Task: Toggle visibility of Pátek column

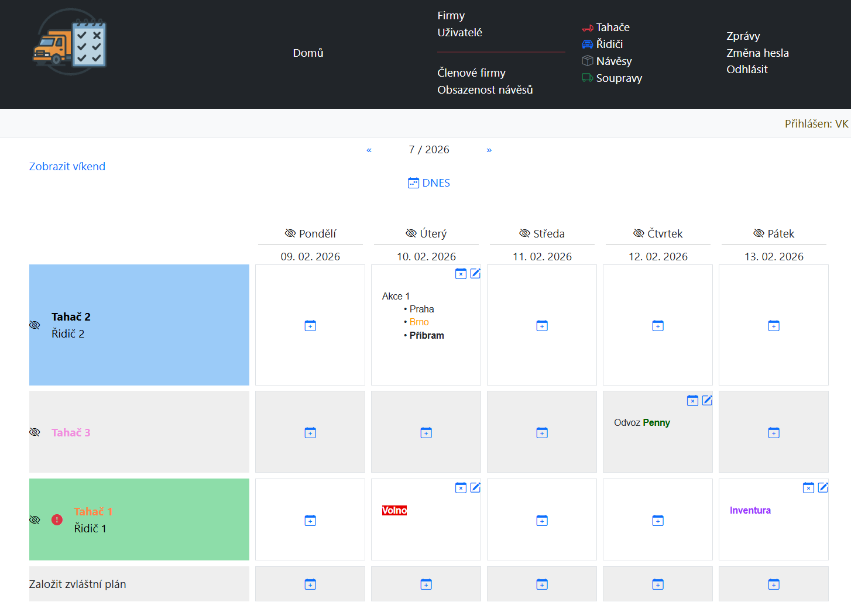Action: point(759,233)
